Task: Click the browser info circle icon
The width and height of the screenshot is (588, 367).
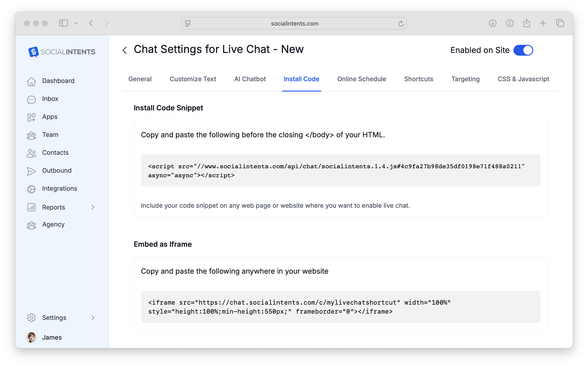Action: click(510, 23)
